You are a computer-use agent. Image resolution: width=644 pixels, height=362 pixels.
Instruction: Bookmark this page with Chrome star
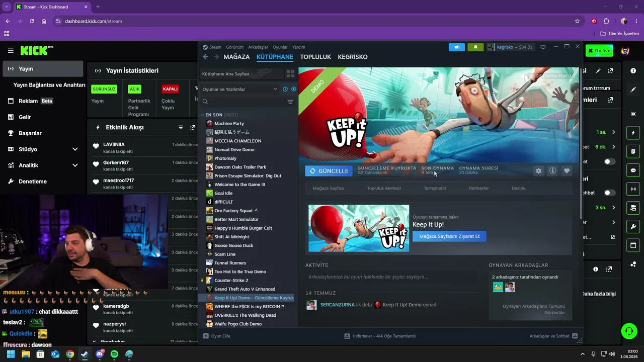[577, 21]
